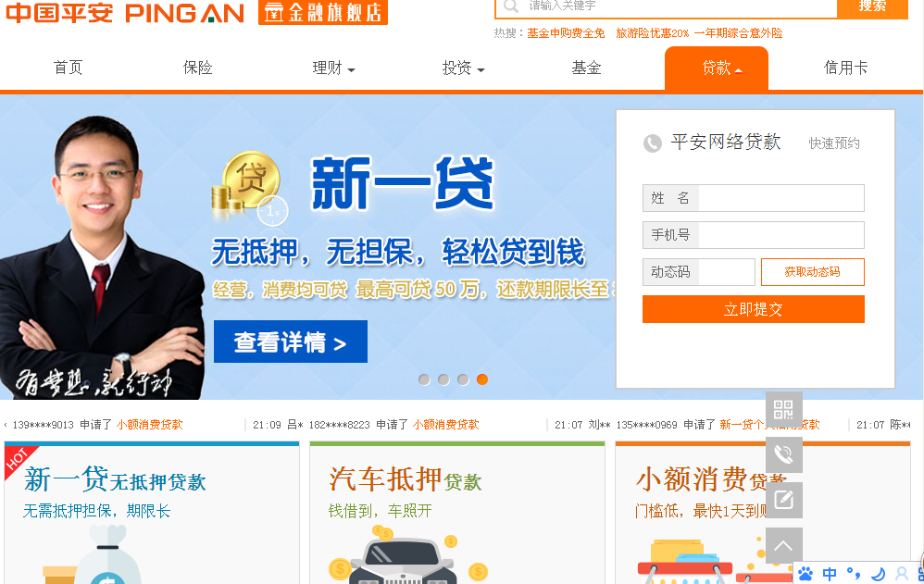Screen dimensions: 924x584
Task: Click the 立即提交 submit button
Action: [753, 309]
